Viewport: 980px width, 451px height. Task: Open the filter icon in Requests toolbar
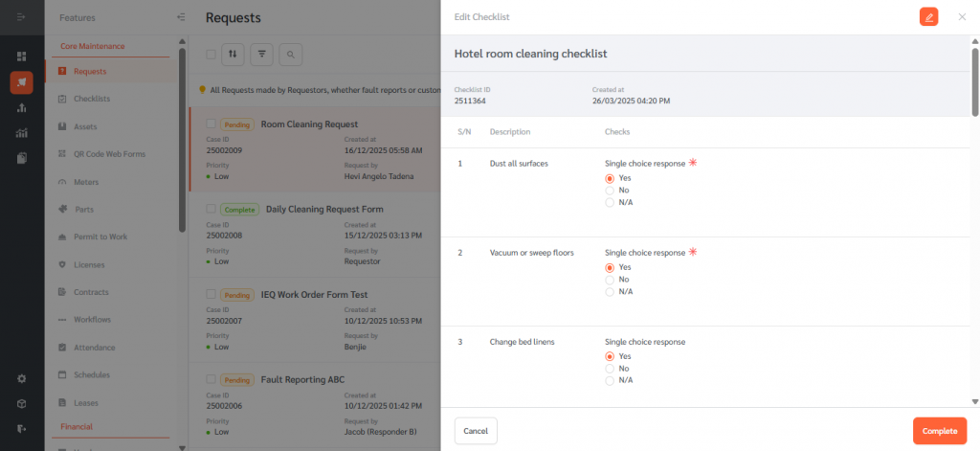click(x=261, y=55)
